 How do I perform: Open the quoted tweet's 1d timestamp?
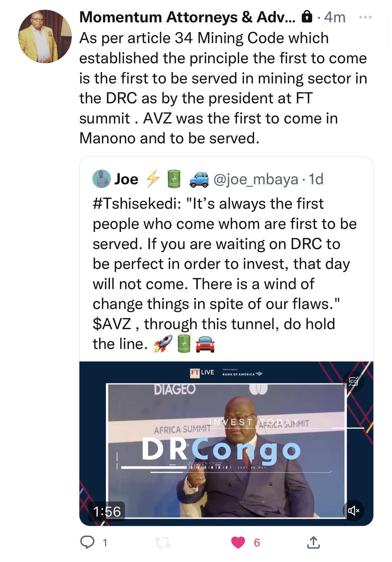(x=316, y=179)
